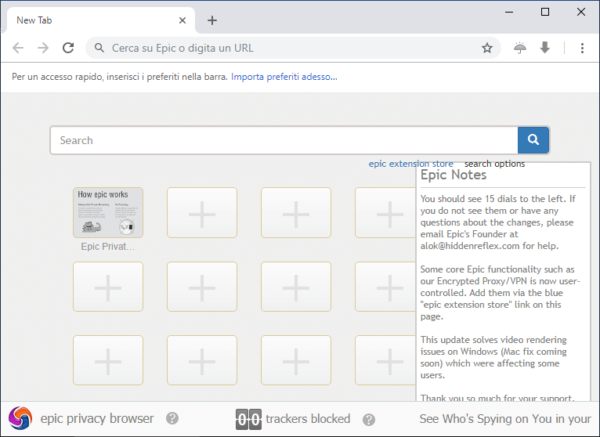The width and height of the screenshot is (600, 437).
Task: Click the forward navigation arrow
Action: [43, 48]
